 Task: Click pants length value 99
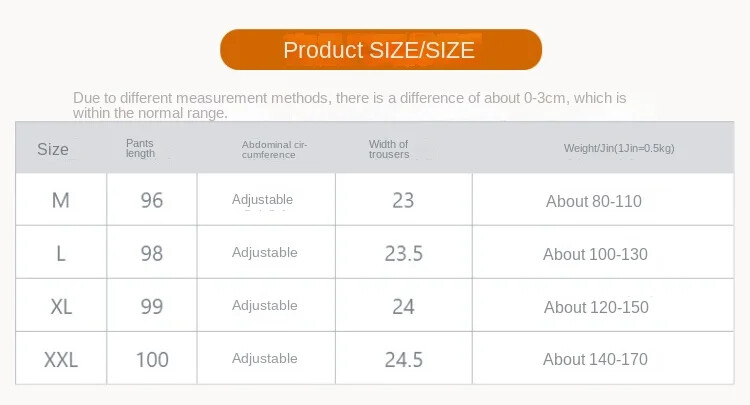(x=152, y=307)
